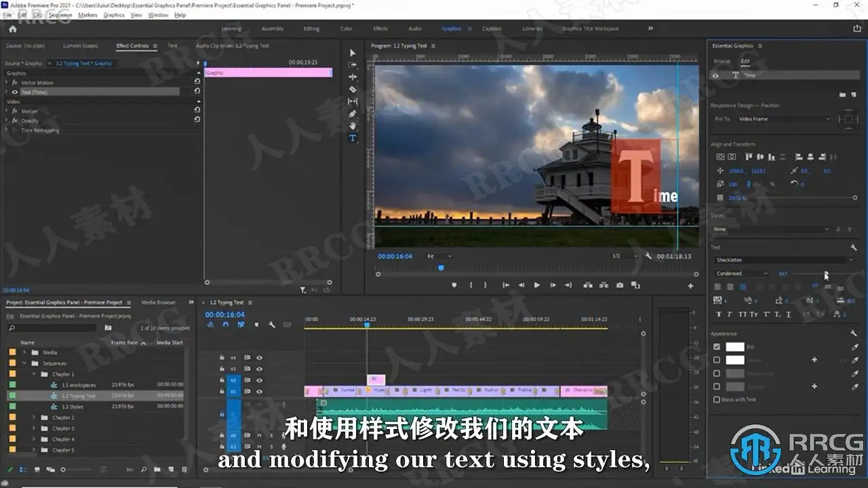Expand the Chapter 2 bin
Viewport: 868px width, 488px height.
tap(34, 418)
